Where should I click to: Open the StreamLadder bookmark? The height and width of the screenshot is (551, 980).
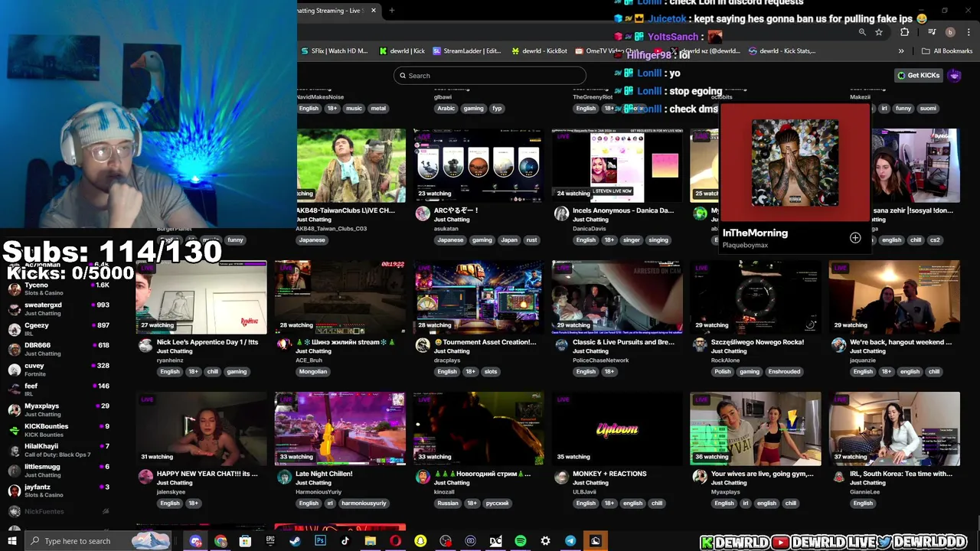(x=467, y=51)
